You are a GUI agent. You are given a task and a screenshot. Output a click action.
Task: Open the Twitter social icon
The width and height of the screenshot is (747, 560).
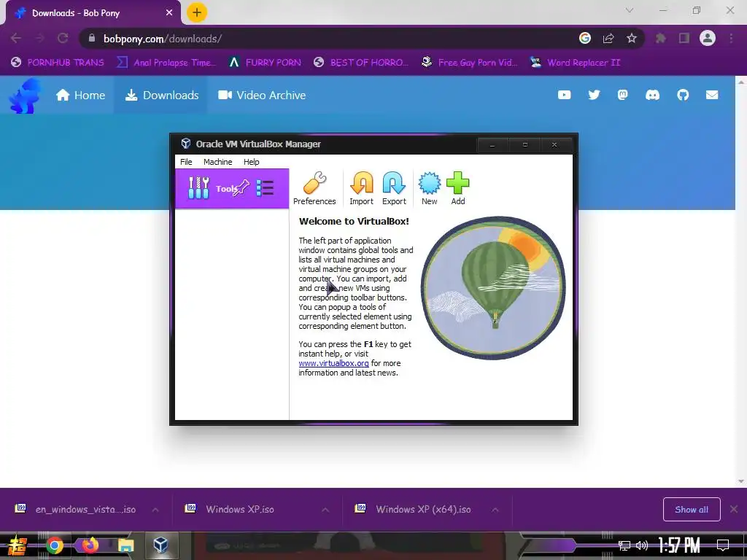pos(594,96)
